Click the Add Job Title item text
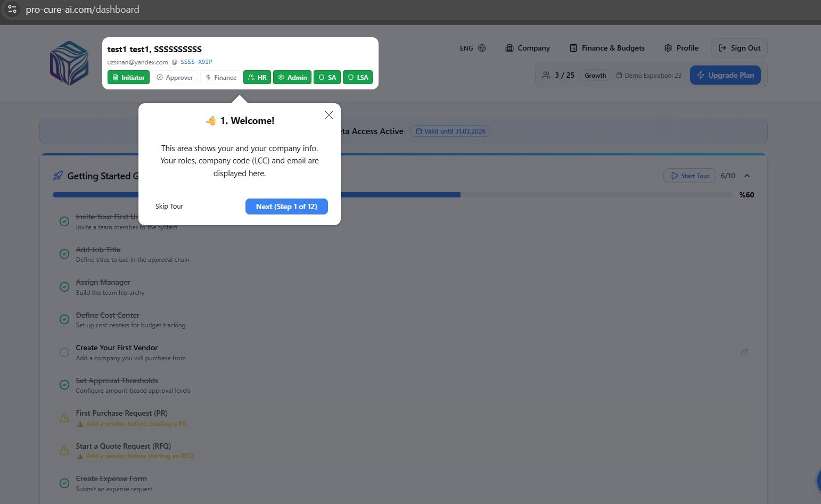 click(98, 250)
